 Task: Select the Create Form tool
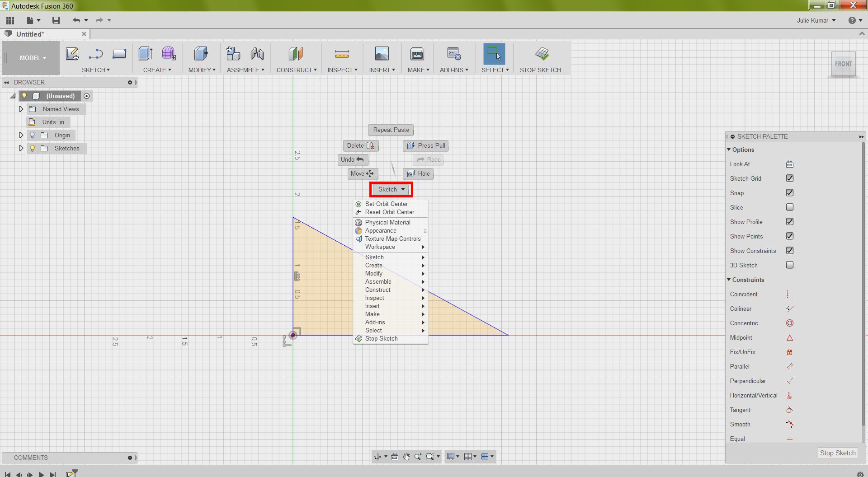[x=169, y=53]
